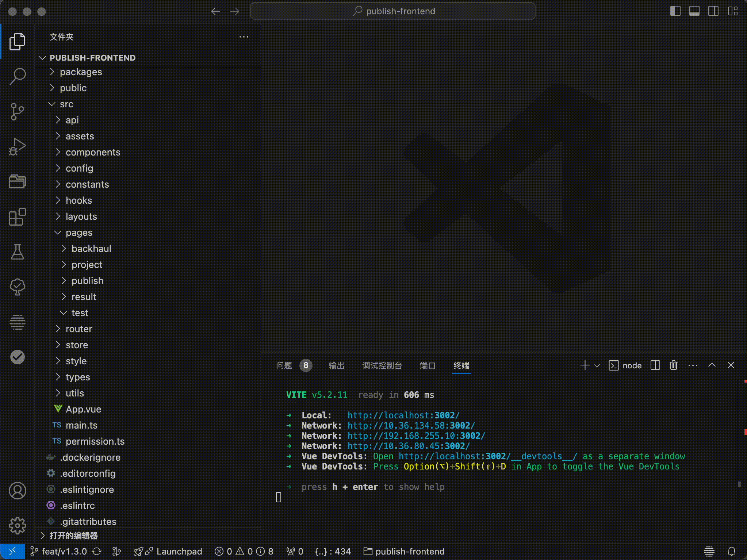Collapse the src folder in file tree
Screen dimensions: 747x560
coord(53,104)
